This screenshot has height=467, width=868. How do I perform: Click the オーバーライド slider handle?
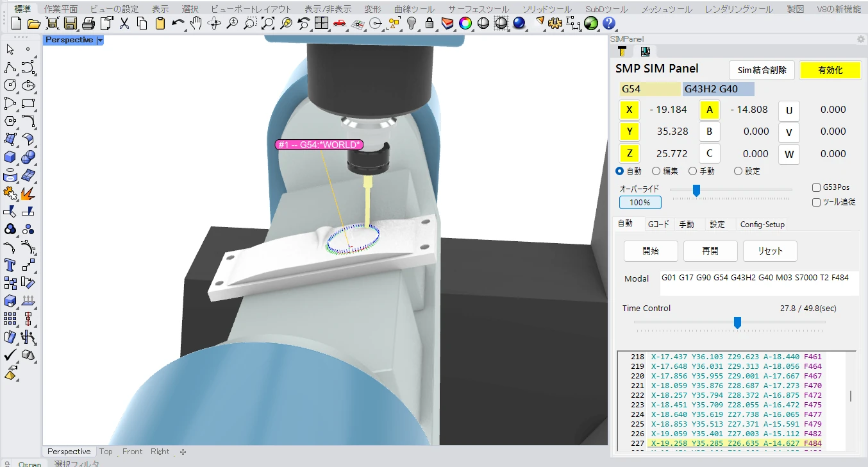696,190
